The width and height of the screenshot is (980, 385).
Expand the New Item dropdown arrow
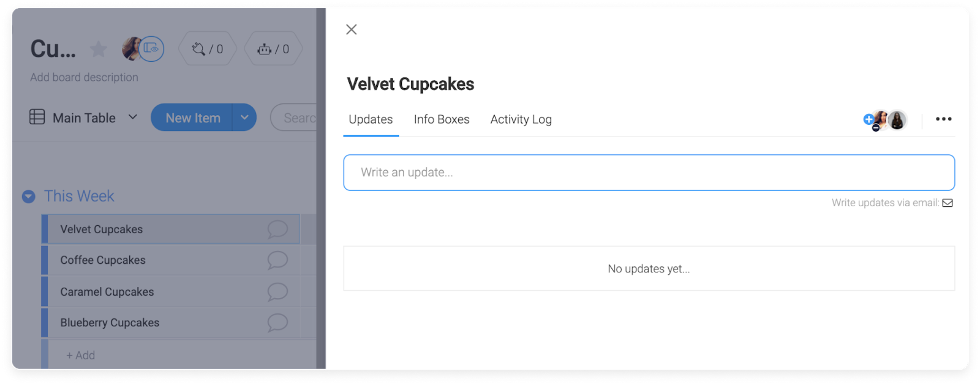[x=244, y=118]
